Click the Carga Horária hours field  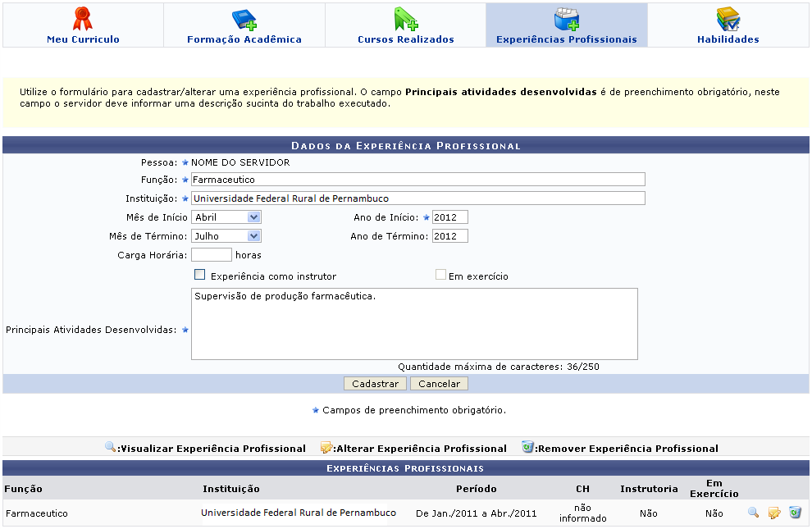tap(212, 255)
